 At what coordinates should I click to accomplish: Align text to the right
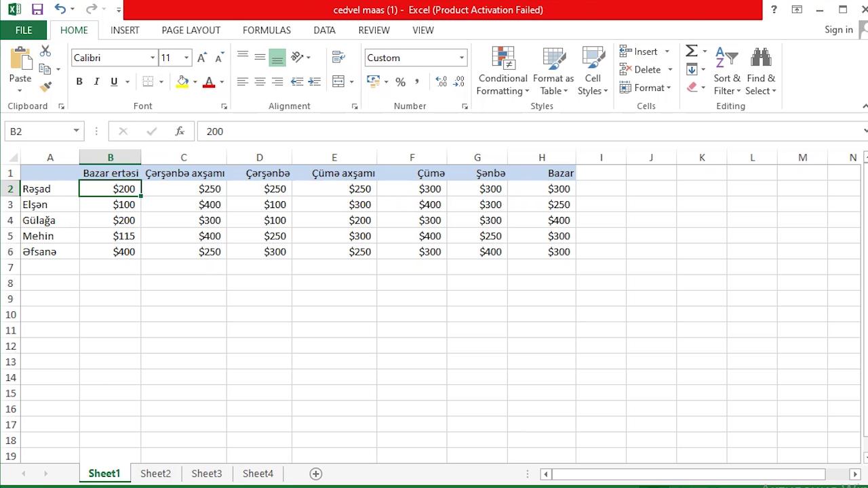click(x=277, y=81)
